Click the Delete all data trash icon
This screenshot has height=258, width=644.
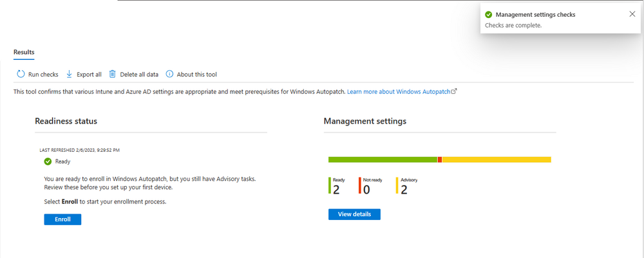pyautogui.click(x=112, y=74)
